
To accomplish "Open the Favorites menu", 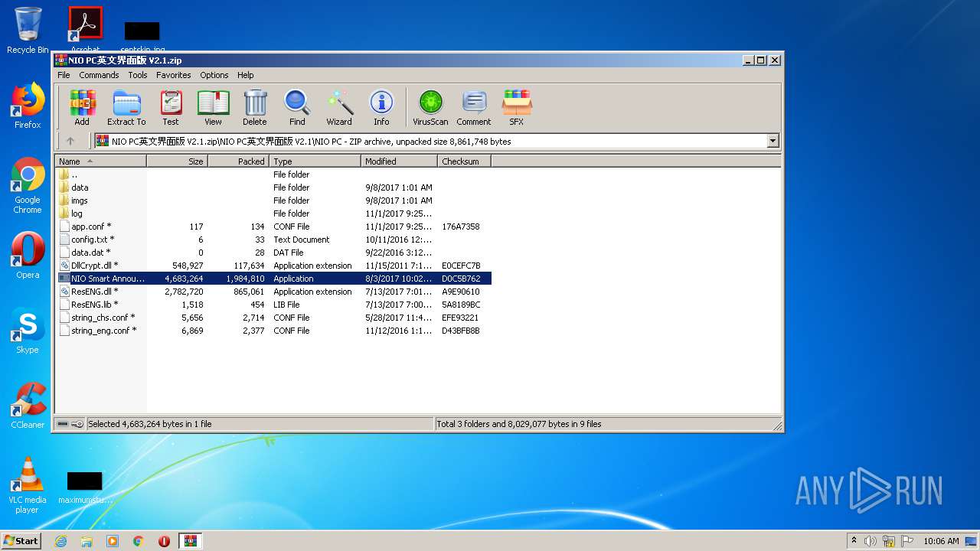I will tap(174, 75).
